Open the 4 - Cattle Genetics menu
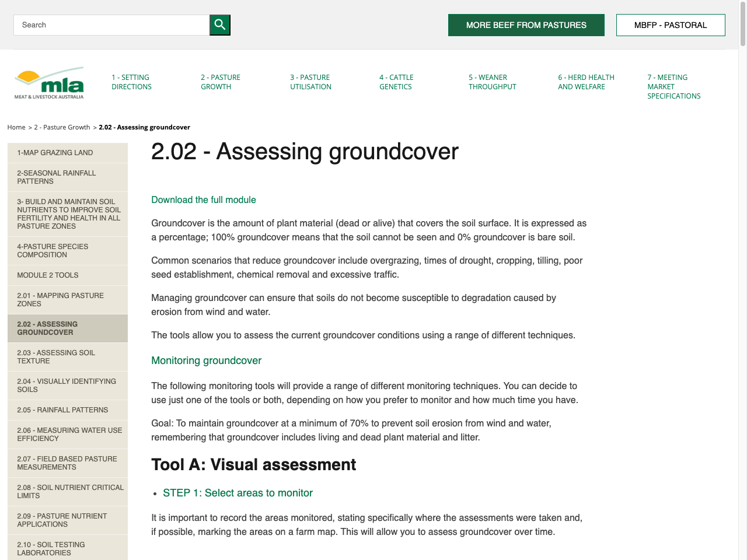 pos(396,82)
